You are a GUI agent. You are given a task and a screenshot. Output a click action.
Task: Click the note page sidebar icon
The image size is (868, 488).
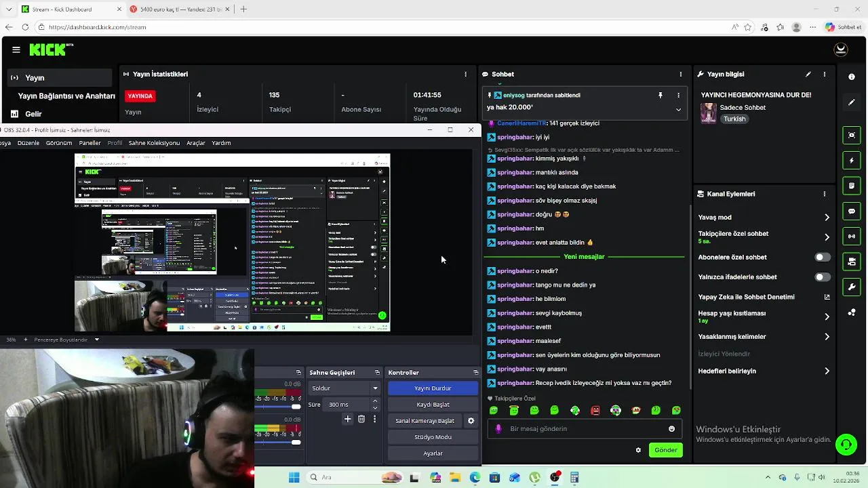click(x=852, y=186)
